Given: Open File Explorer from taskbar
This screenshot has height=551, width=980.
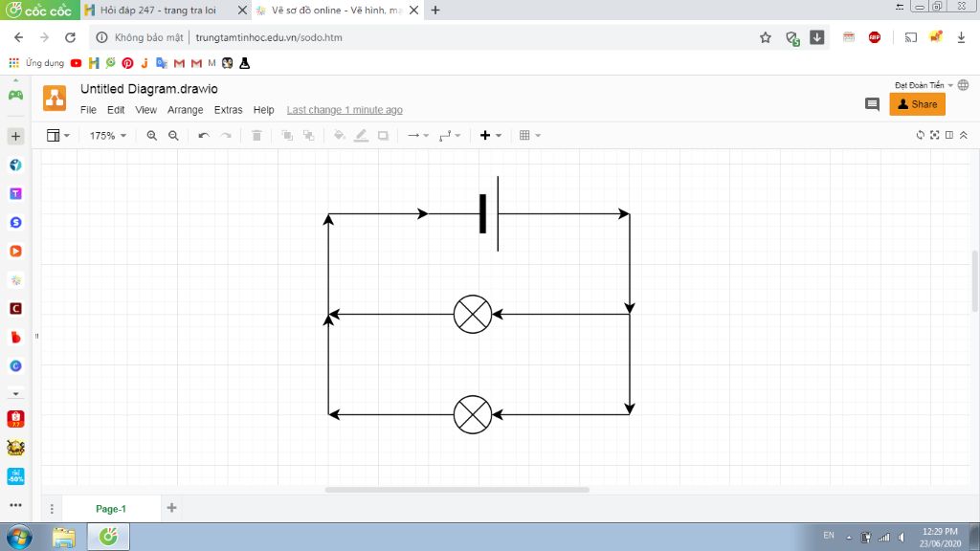Looking at the screenshot, I should pos(63,538).
